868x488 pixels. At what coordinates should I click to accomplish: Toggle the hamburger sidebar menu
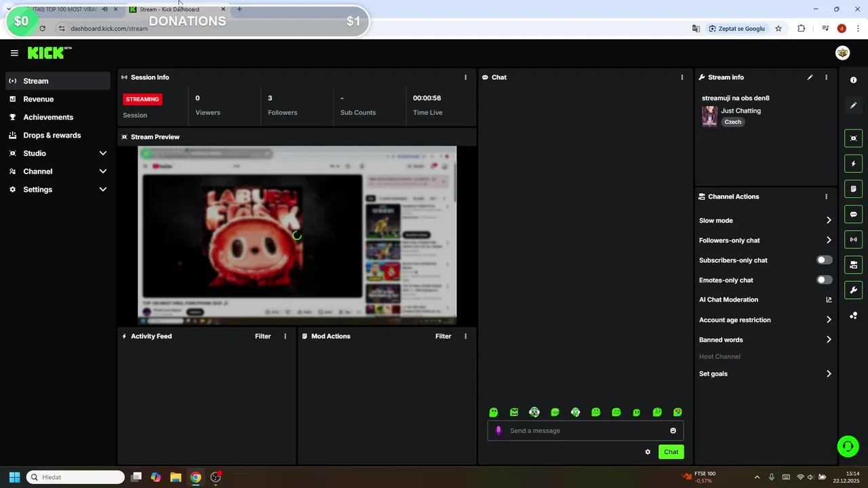(14, 53)
